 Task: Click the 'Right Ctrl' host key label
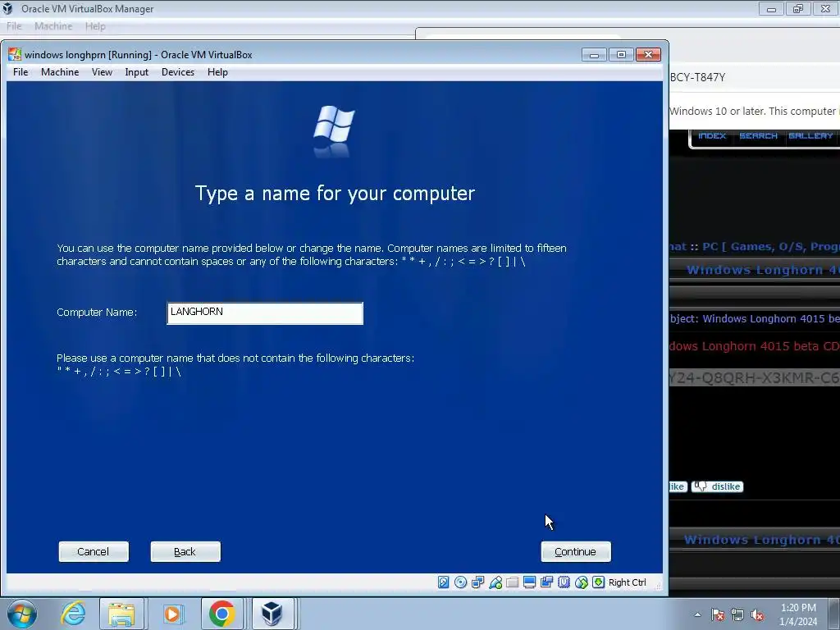[x=628, y=582]
